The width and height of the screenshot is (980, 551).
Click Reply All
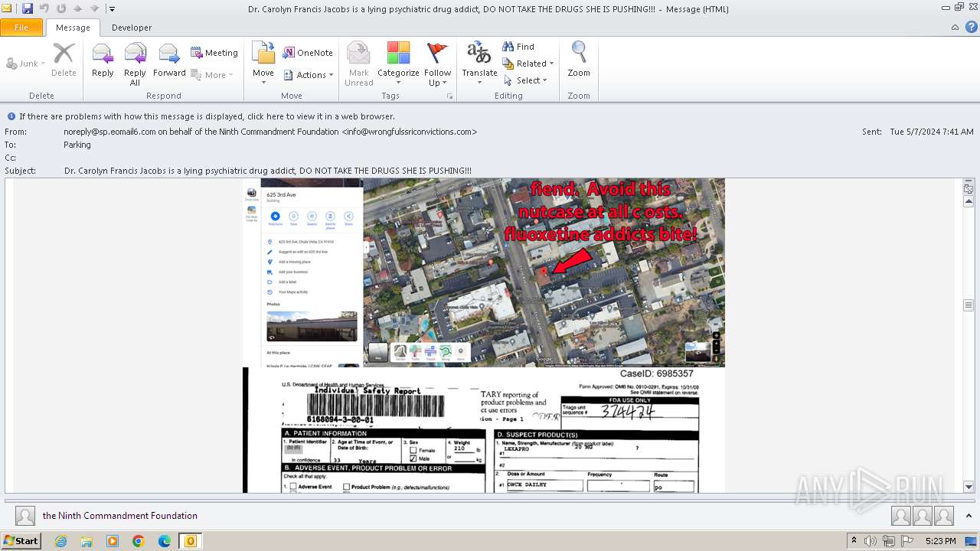click(x=135, y=64)
